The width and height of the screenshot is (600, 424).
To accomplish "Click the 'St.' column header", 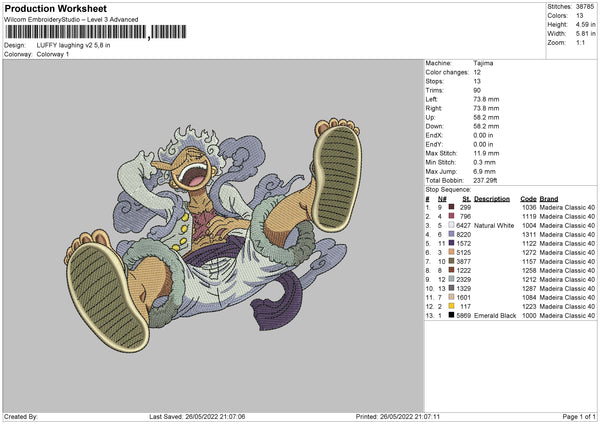I will point(466,199).
